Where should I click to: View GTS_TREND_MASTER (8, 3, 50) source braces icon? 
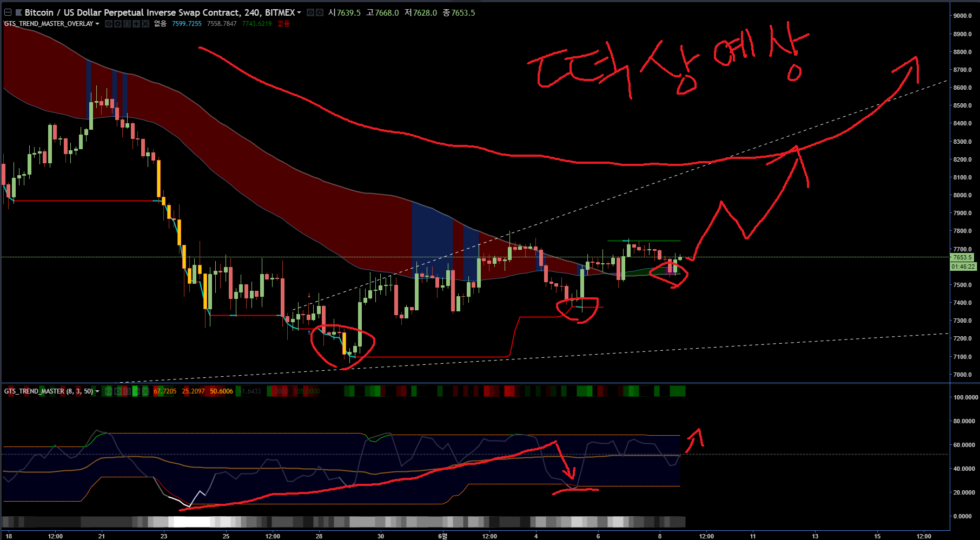click(127, 391)
